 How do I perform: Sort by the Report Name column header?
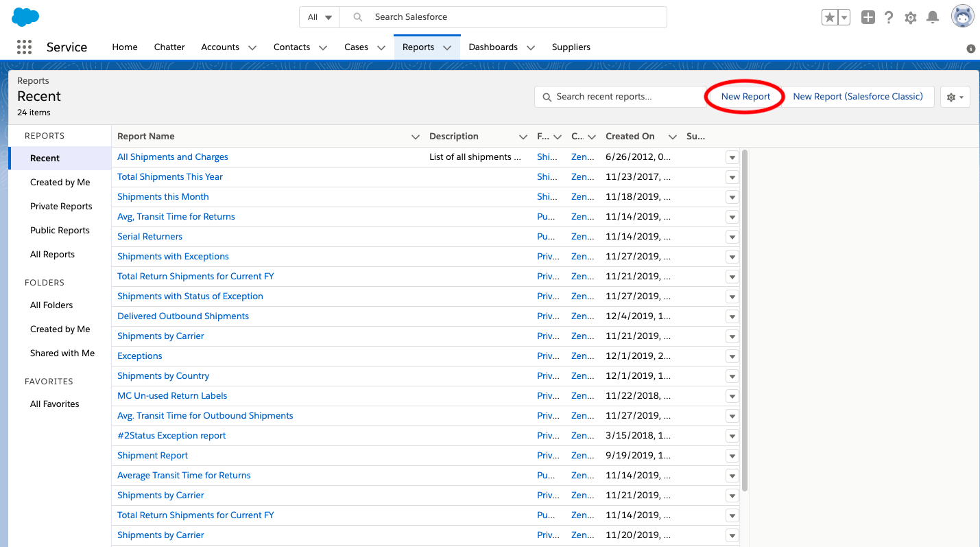click(146, 137)
